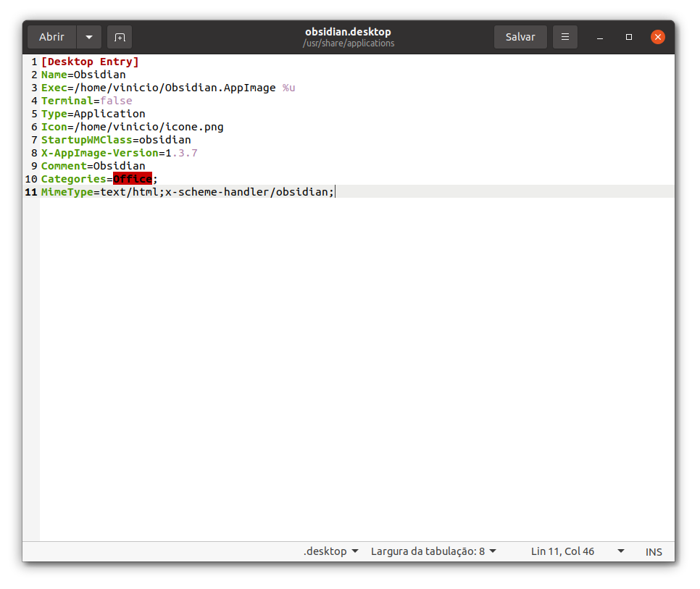Click the Terminal=false line
The image size is (700, 589).
tap(87, 101)
